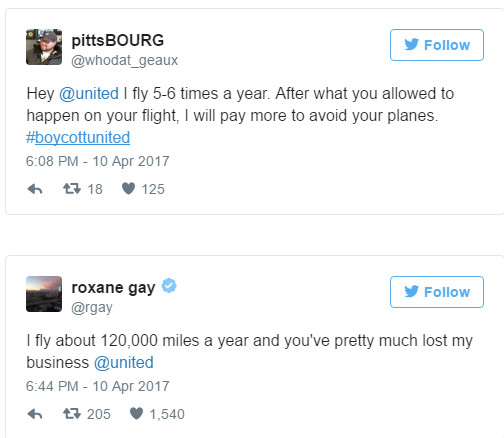Open pittsBOURG profile picture
This screenshot has height=438, width=504.
[44, 47]
